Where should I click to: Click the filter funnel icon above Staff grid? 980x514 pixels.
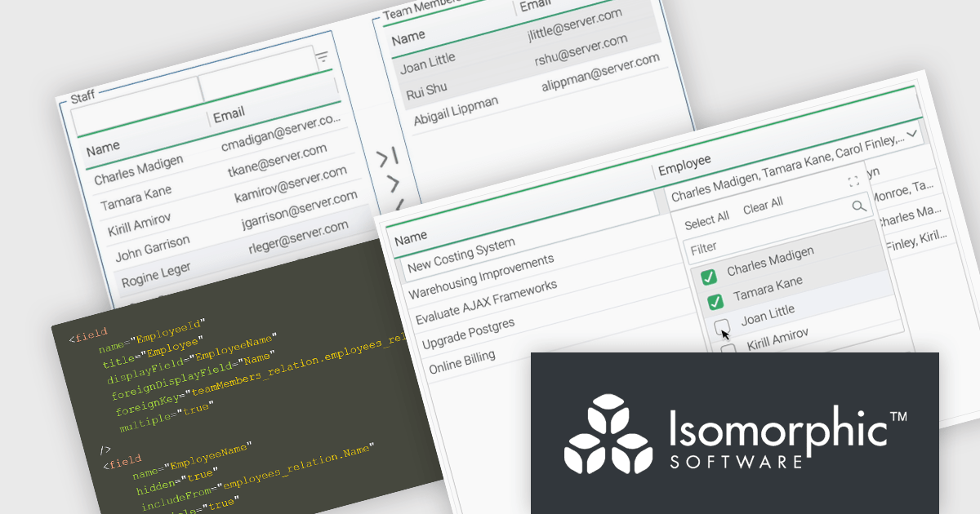click(x=323, y=56)
